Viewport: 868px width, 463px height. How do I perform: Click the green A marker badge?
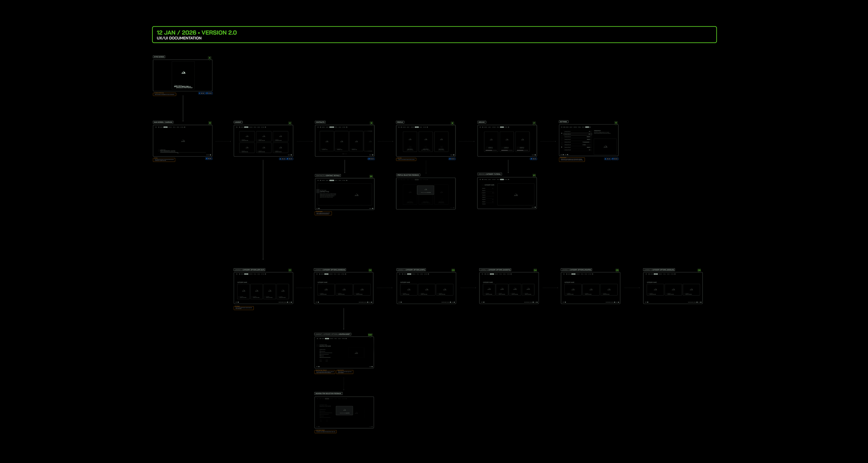point(209,58)
